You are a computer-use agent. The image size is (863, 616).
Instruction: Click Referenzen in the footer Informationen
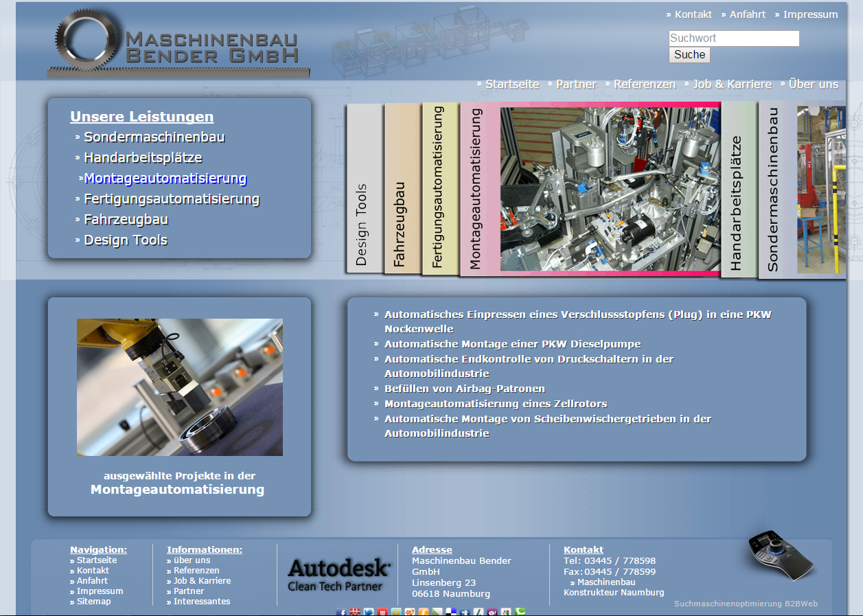(196, 571)
